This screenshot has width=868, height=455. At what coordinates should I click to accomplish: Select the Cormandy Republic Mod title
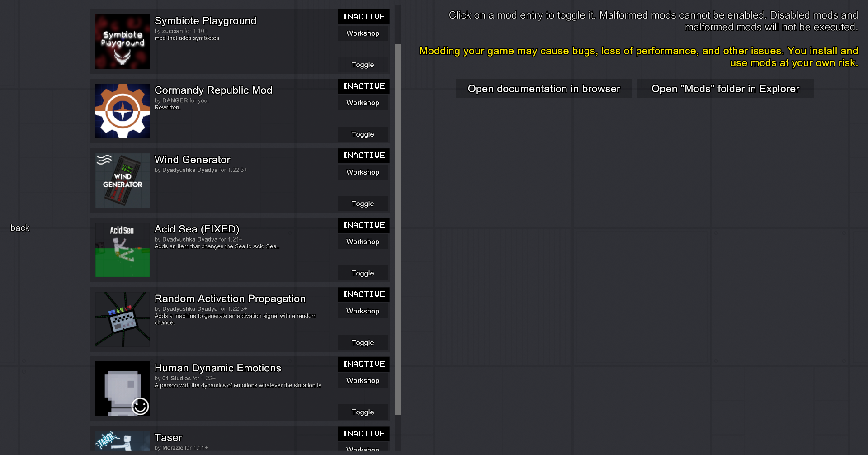point(213,90)
